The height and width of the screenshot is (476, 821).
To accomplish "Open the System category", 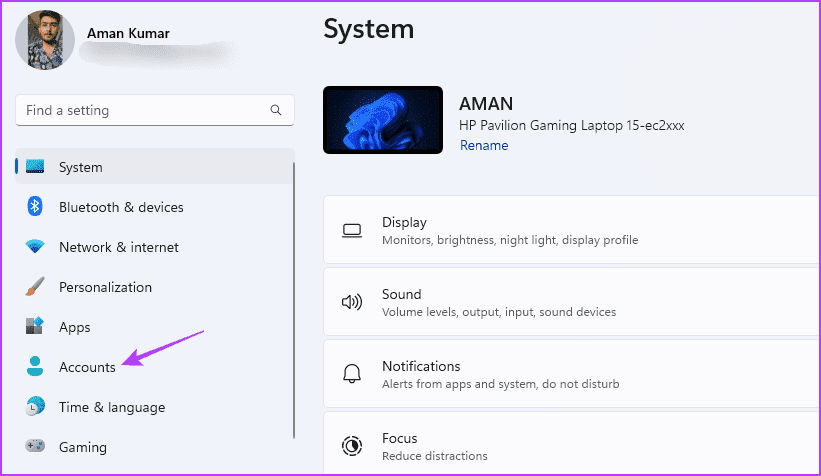I will [x=155, y=167].
